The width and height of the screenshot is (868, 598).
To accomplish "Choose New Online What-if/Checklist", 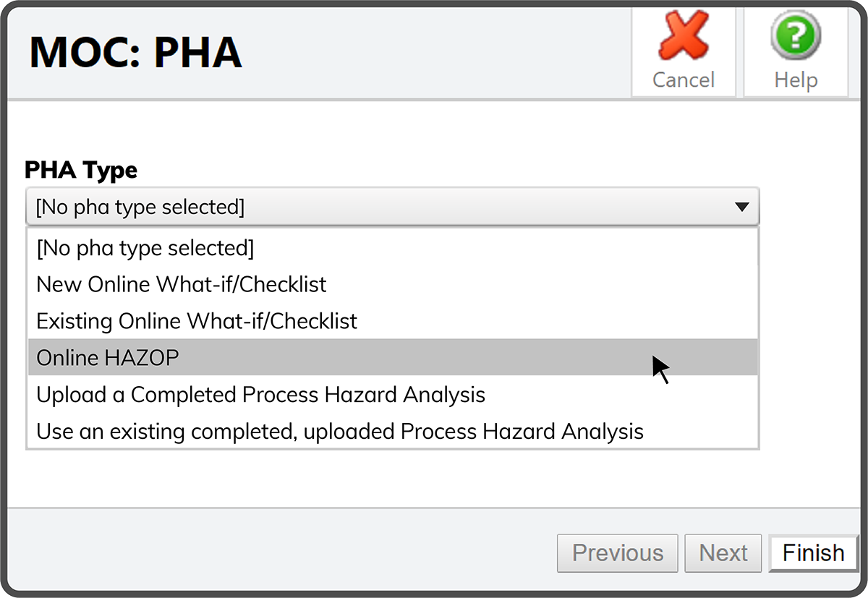I will click(x=182, y=284).
